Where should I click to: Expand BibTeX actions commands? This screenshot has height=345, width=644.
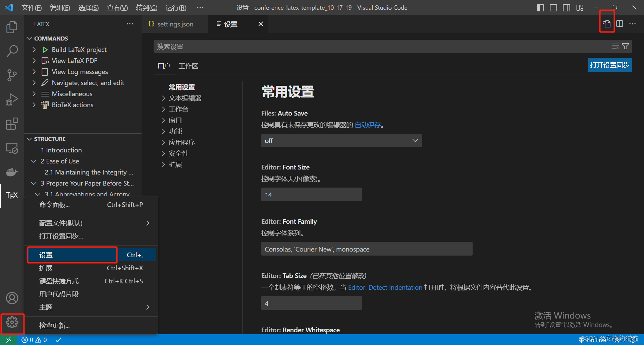[x=34, y=105]
